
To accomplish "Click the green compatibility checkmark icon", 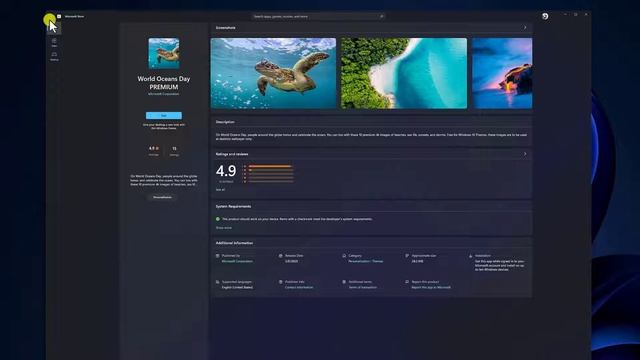I will (x=218, y=219).
